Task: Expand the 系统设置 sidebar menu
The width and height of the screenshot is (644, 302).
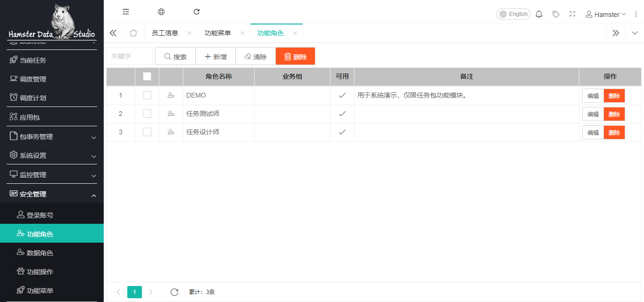Action: pyautogui.click(x=52, y=155)
